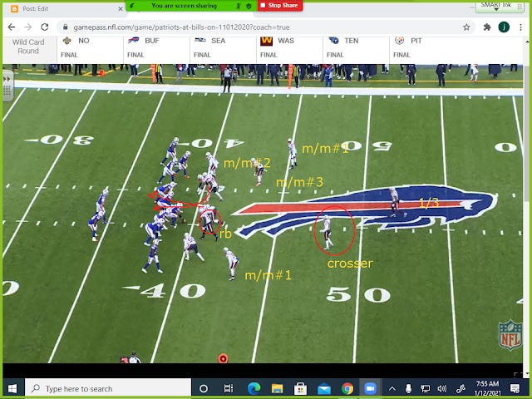Open Task View on the taskbar
Image resolution: width=532 pixels, height=399 pixels.
coord(229,388)
